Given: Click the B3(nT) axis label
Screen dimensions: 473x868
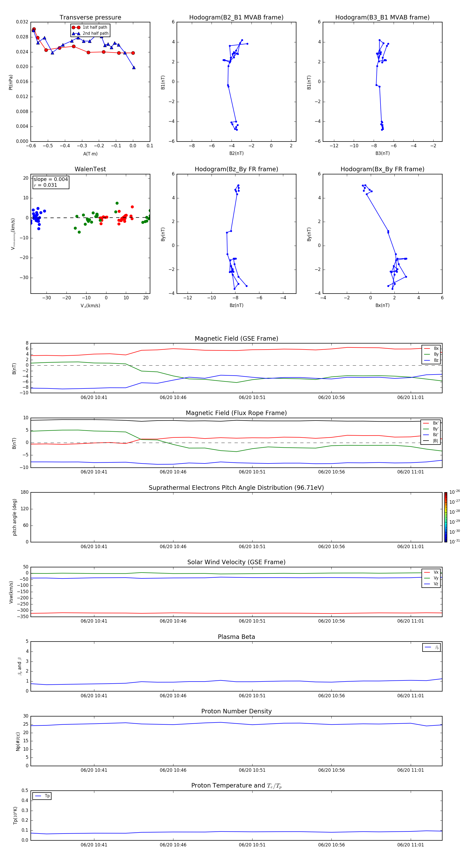Looking at the screenshot, I should click(382, 153).
